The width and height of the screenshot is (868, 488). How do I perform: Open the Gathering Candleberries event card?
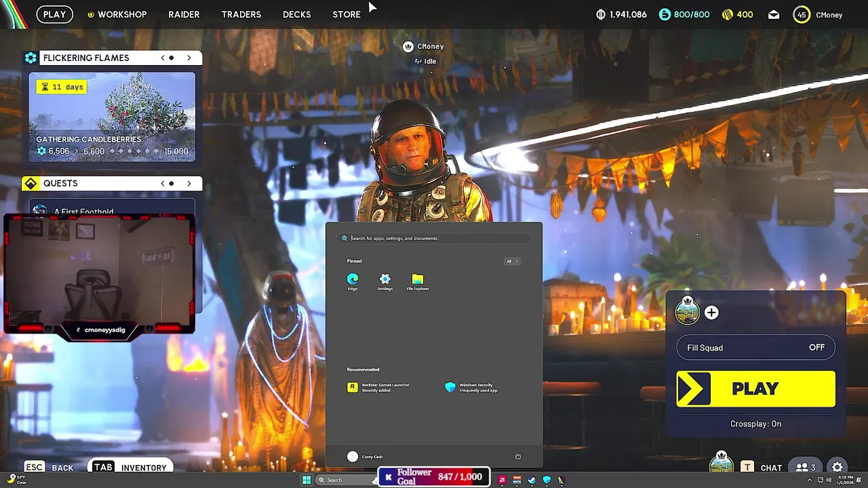(x=112, y=117)
